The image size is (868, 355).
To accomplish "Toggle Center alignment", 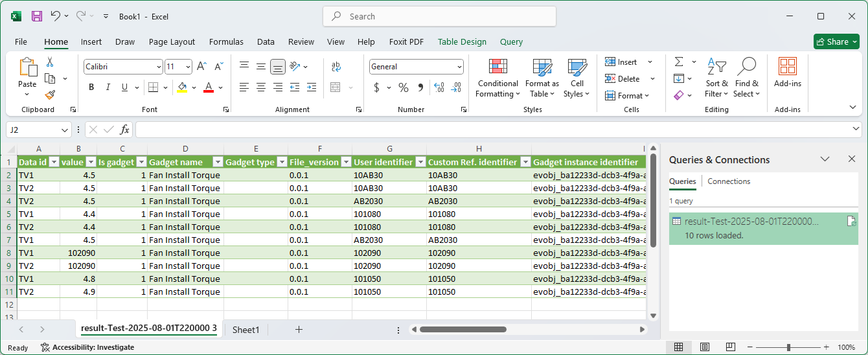I will [261, 87].
